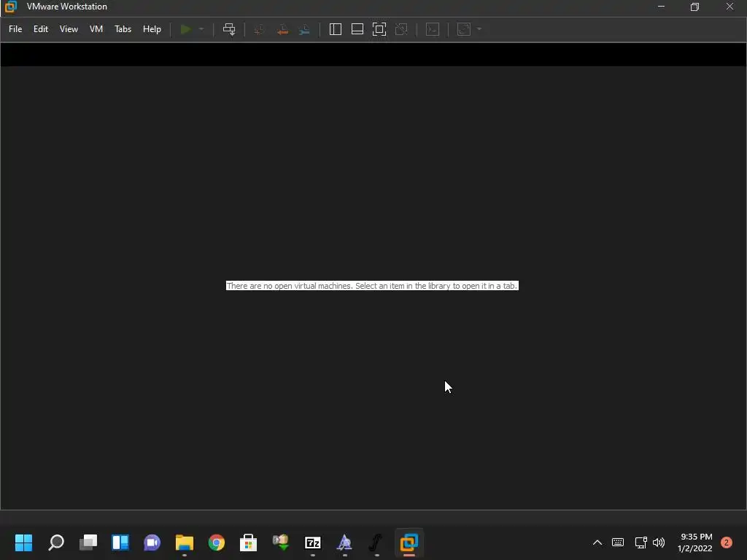Minimize the VMware Workstation window
The height and width of the screenshot is (560, 747).
pos(661,7)
